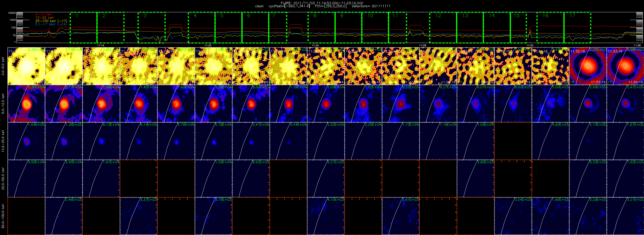Open the 12-25 keV image labeled 1.64E+05
This screenshot has width=644, height=235.
tap(26, 141)
